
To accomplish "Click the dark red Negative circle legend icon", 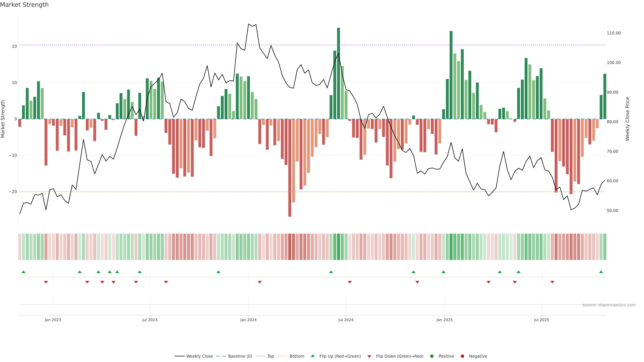I will [462, 356].
